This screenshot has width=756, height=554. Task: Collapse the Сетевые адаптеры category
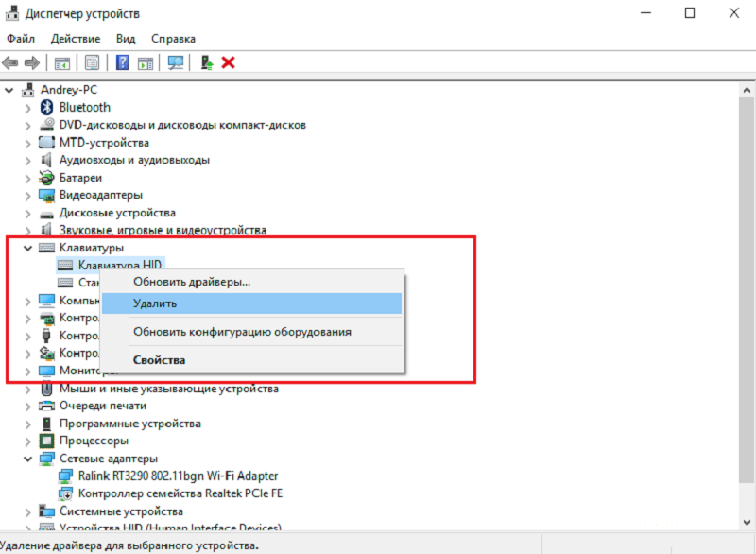pyautogui.click(x=28, y=459)
